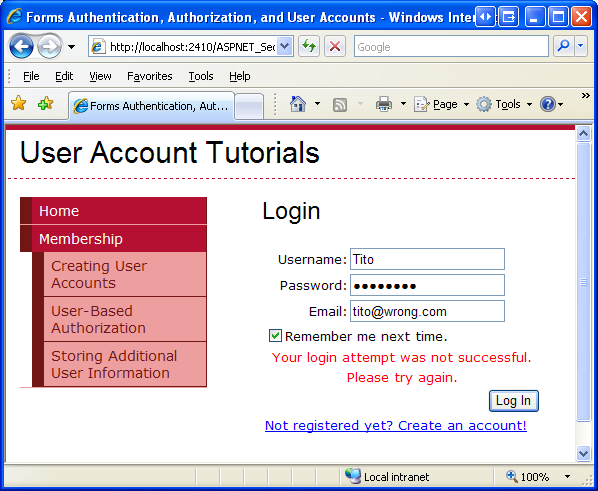The image size is (598, 491).
Task: Click the Home page house icon
Action: [x=298, y=104]
